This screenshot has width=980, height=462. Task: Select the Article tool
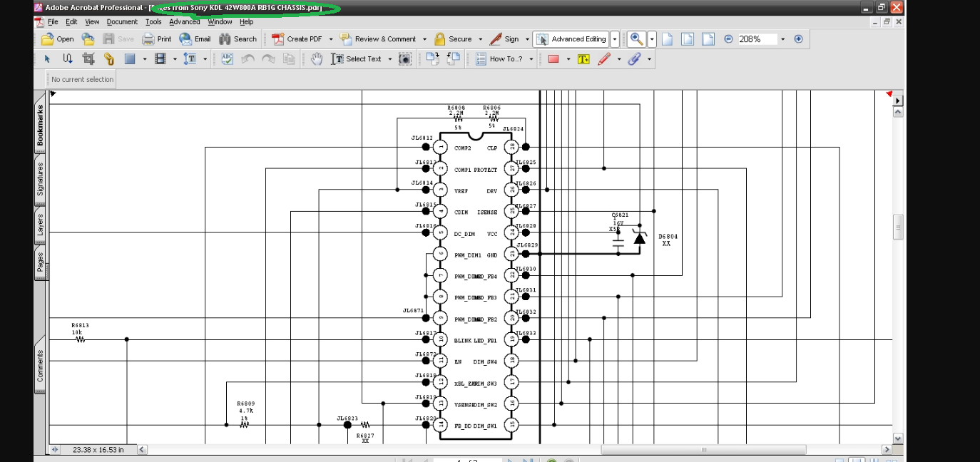tap(68, 59)
